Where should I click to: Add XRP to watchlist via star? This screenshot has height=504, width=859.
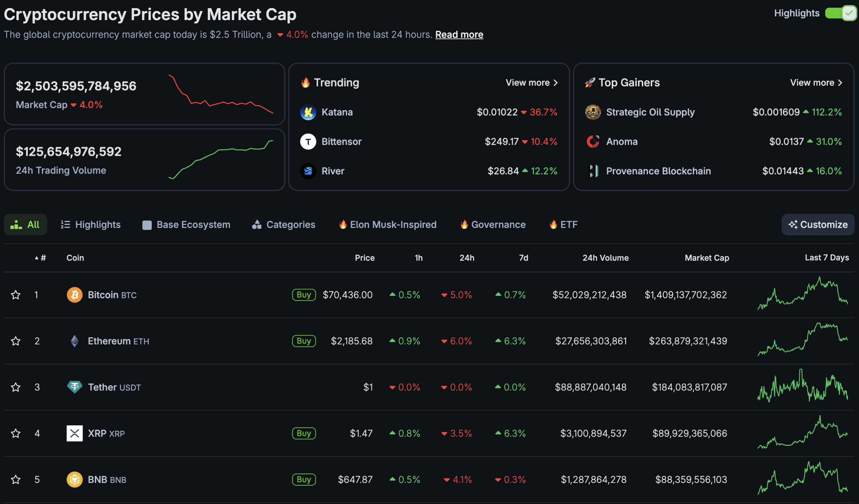[15, 433]
